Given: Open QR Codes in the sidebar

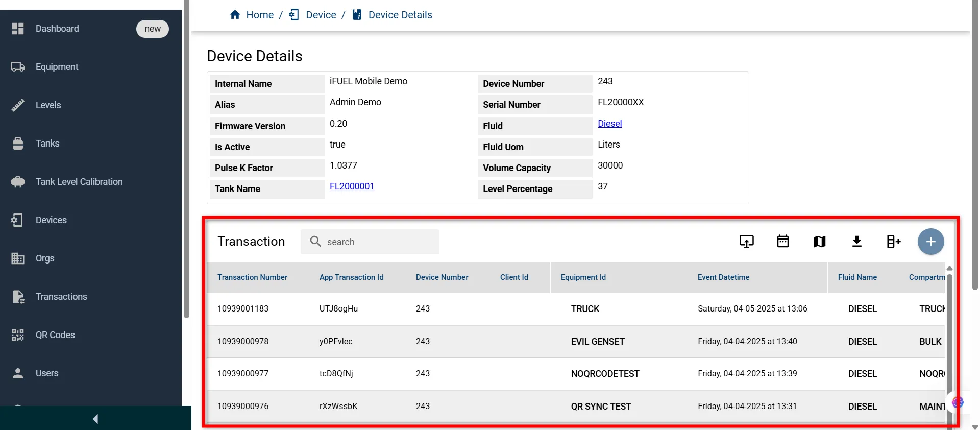Looking at the screenshot, I should [55, 335].
